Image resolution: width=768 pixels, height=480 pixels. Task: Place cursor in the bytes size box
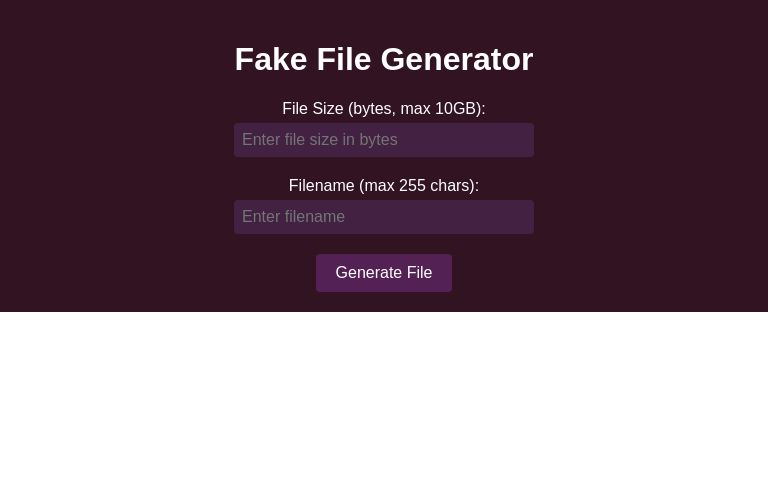pyautogui.click(x=383, y=140)
